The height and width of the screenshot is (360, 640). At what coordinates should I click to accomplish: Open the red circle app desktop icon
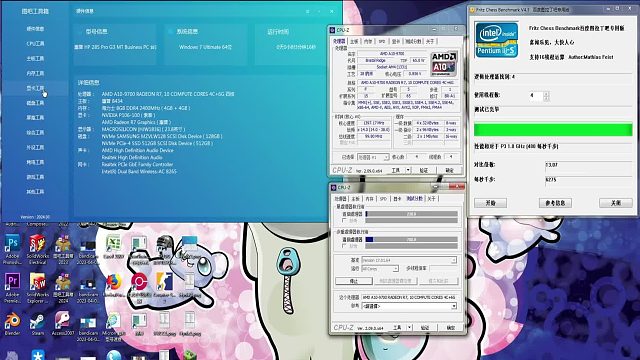pos(139,282)
